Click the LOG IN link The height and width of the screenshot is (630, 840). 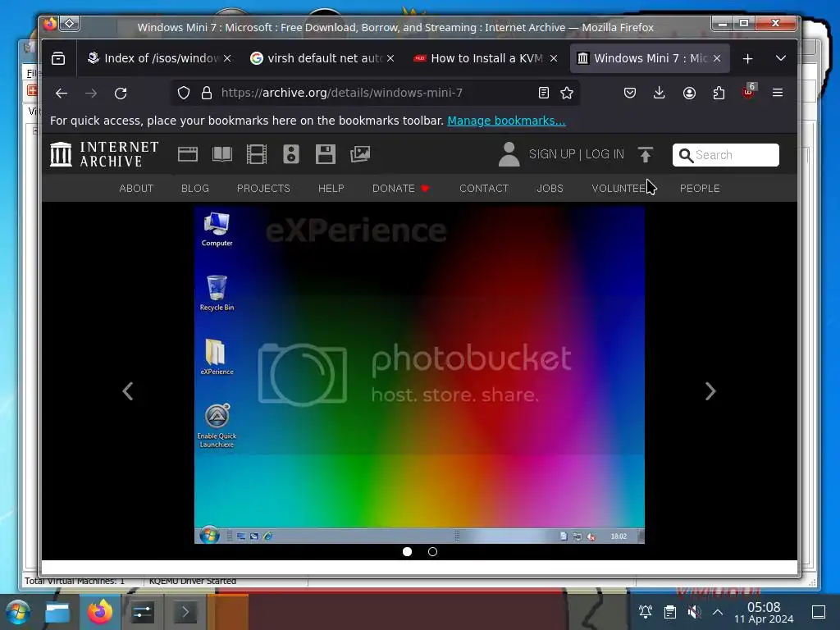[605, 154]
